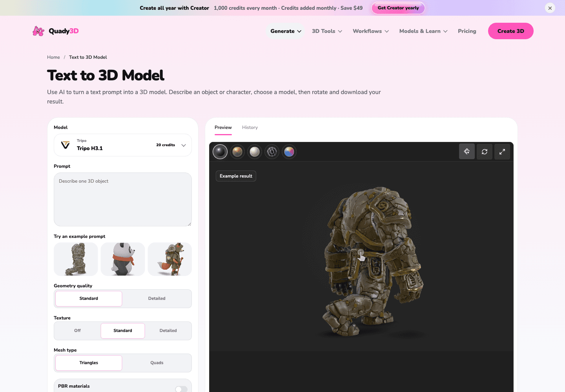This screenshot has height=392, width=565.
Task: Set geometry quality to Detailed
Action: coord(157,299)
